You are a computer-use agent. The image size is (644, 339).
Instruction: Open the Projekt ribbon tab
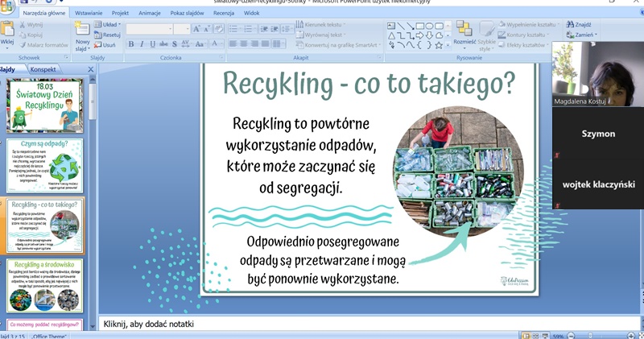point(120,13)
